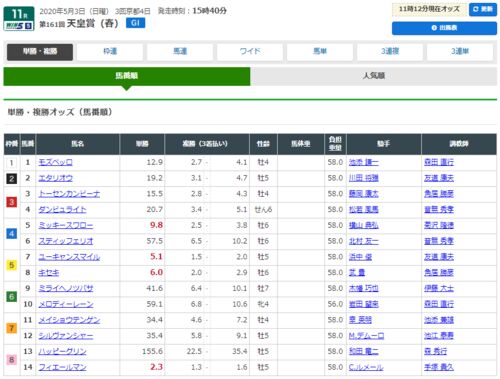Open horse link ユーキャンスマイル
The height and width of the screenshot is (379, 500).
click(x=69, y=257)
